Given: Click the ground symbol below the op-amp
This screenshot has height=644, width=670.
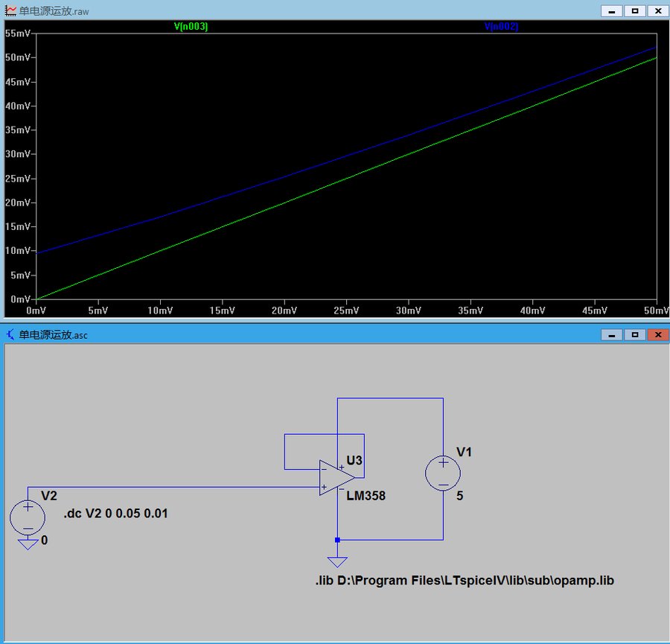Looking at the screenshot, I should [337, 561].
